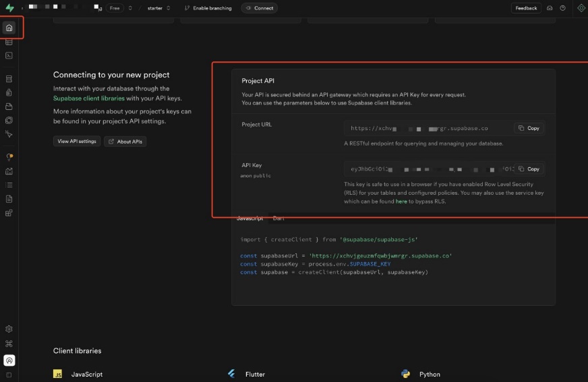Image resolution: width=588 pixels, height=382 pixels.
Task: Toggle the sidebar expand control at bottom
Action: click(9, 375)
